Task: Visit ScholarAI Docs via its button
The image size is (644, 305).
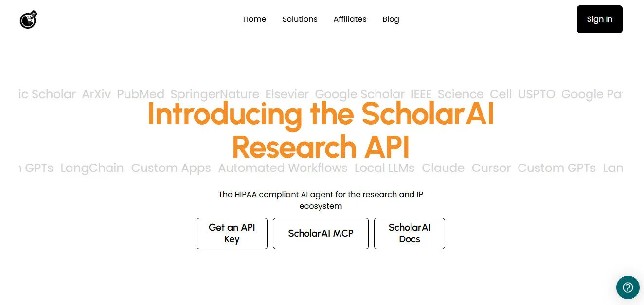Action: (409, 233)
